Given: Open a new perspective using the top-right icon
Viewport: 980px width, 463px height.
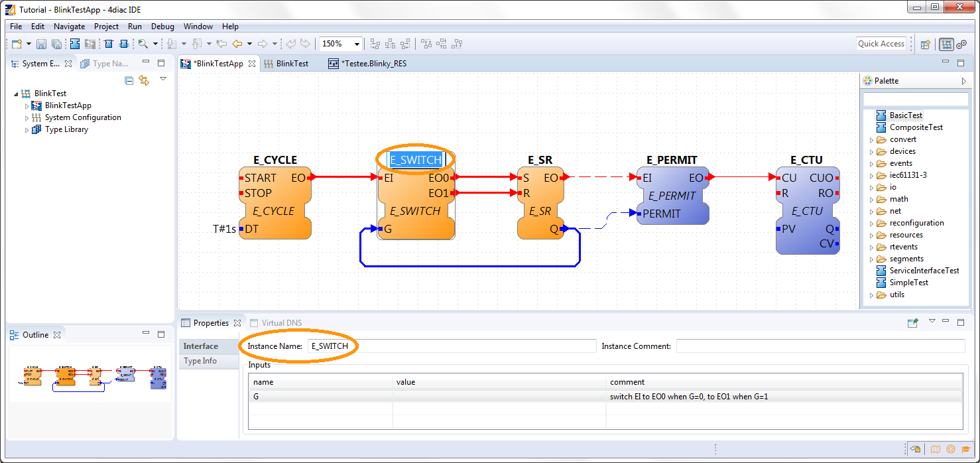Looking at the screenshot, I should tap(926, 44).
